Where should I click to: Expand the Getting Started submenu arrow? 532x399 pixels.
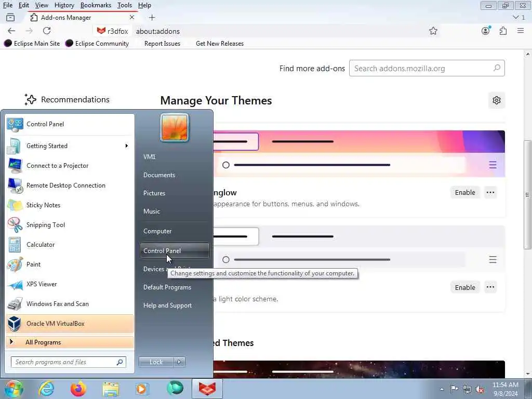[x=127, y=146]
